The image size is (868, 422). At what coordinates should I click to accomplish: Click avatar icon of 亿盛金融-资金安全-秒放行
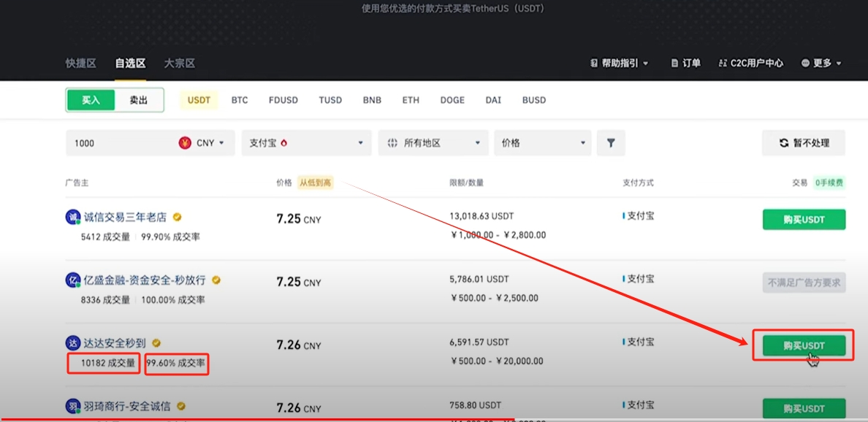73,280
